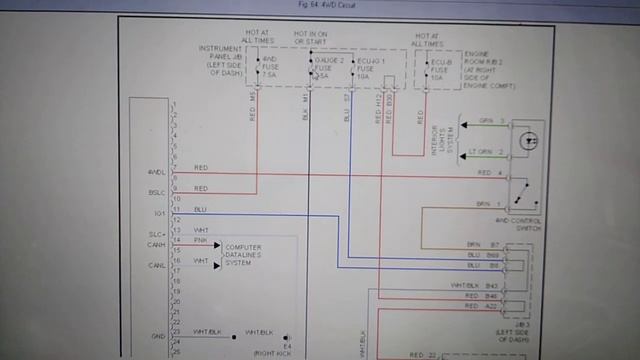The image size is (640, 360).
Task: Click the 'Fig. 64: 4WD Circuit' title
Action: pyautogui.click(x=327, y=5)
